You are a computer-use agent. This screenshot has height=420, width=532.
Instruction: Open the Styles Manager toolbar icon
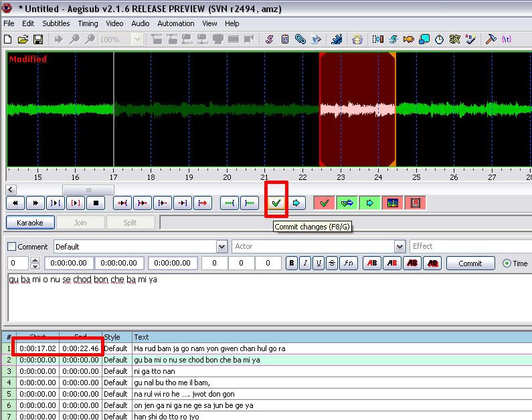(269, 39)
